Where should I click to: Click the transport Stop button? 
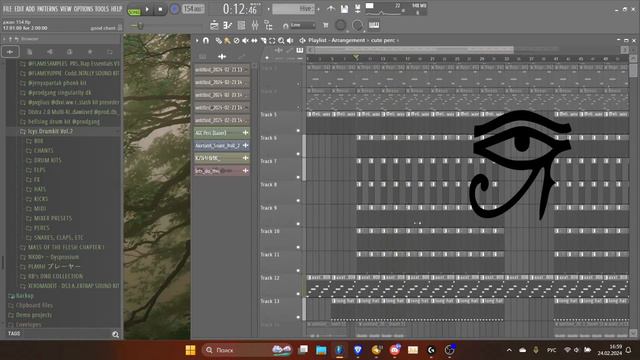coord(160,9)
